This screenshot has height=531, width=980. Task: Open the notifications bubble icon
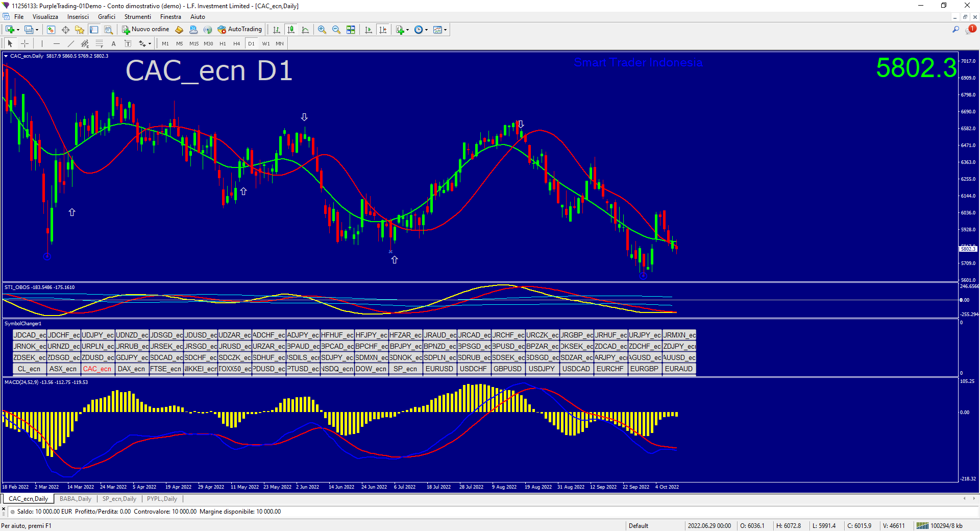970,30
